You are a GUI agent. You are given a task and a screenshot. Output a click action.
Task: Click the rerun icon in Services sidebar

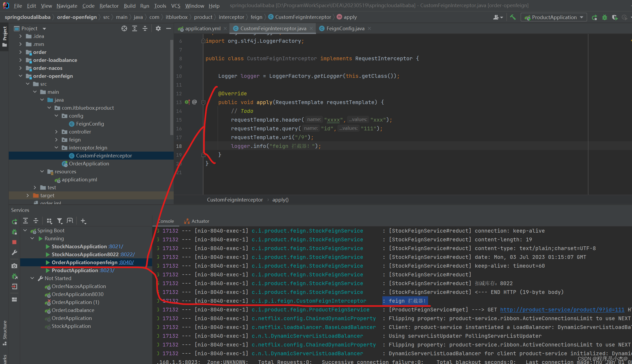point(14,221)
